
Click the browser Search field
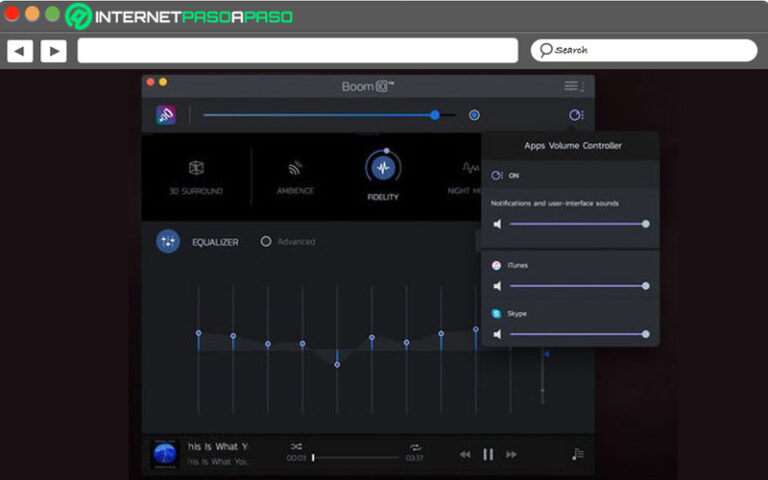coord(643,50)
